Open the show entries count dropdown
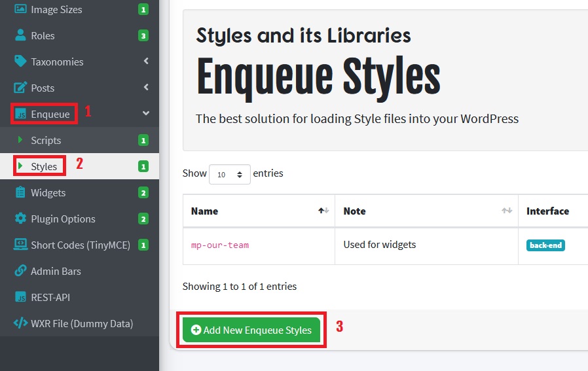This screenshot has height=371, width=588. tap(229, 175)
